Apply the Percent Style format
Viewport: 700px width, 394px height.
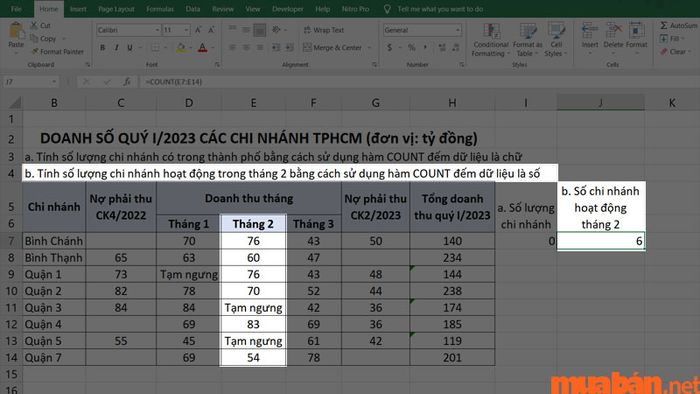click(411, 47)
